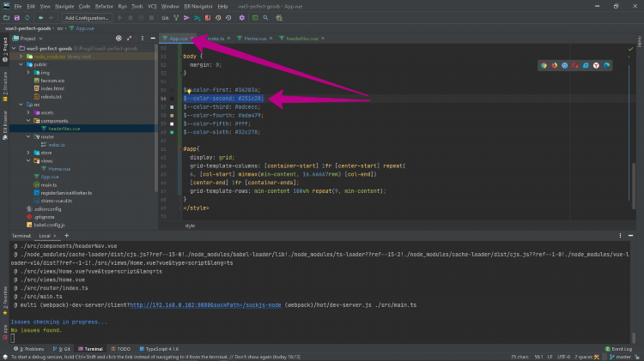This screenshot has width=644, height=361.
Task: Switch to headerNav.vue editor tab
Action: [302, 39]
